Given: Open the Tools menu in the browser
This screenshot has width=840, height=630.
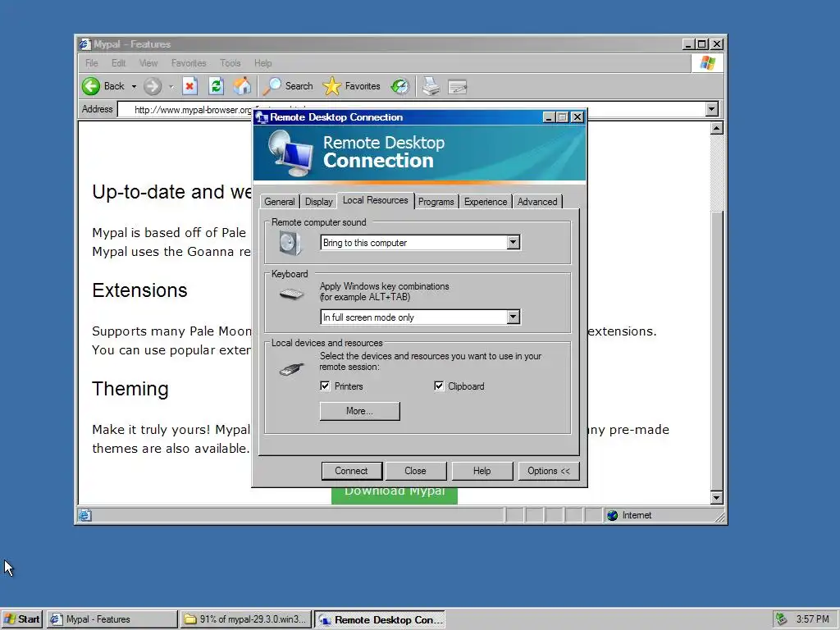Looking at the screenshot, I should click(231, 63).
